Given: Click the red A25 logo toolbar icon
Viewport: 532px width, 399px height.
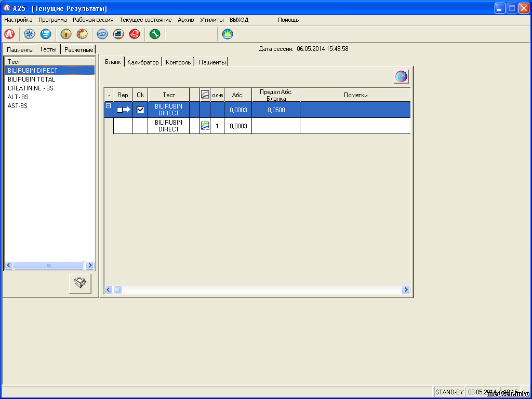Looking at the screenshot, I should 9,34.
